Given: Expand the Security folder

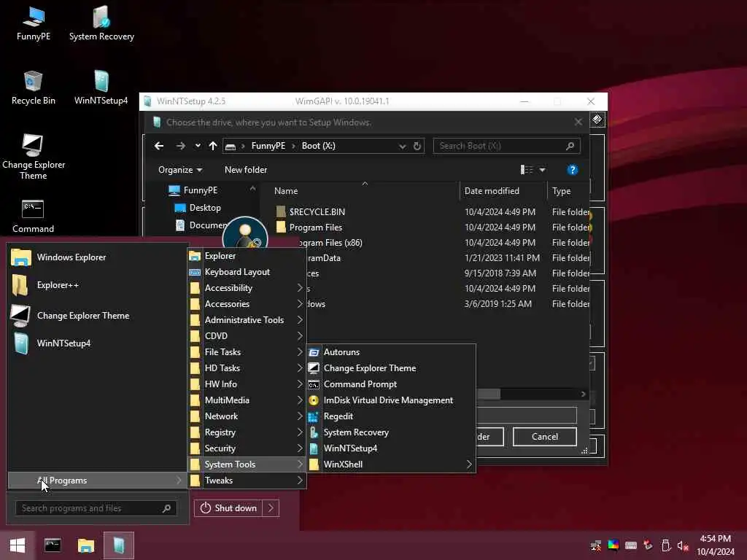Looking at the screenshot, I should 247,448.
